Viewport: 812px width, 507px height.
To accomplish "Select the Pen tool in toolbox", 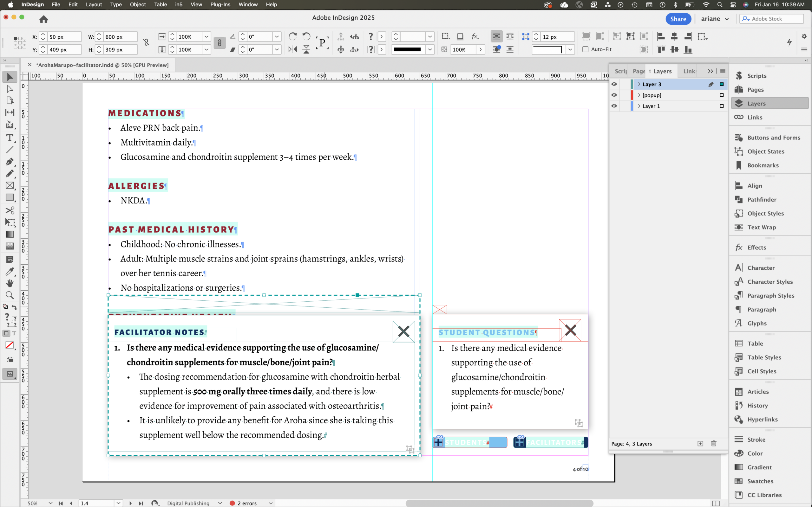I will (x=10, y=162).
